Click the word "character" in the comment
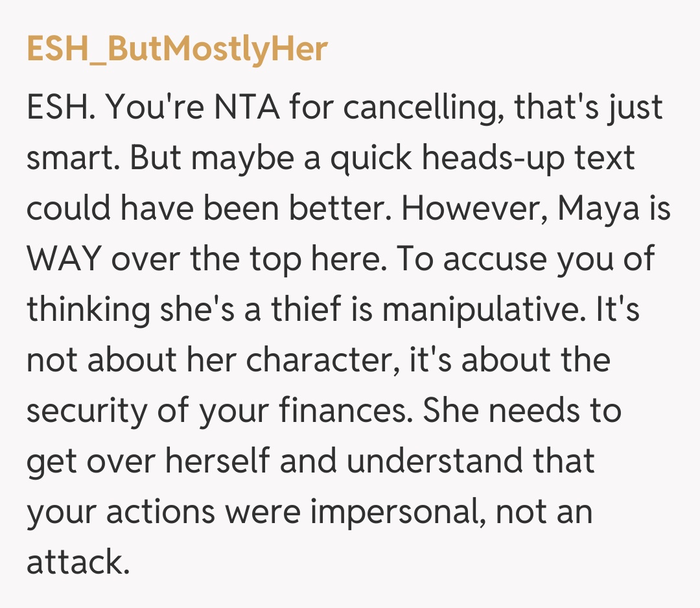Screen dimensions: 700x608 (315, 361)
